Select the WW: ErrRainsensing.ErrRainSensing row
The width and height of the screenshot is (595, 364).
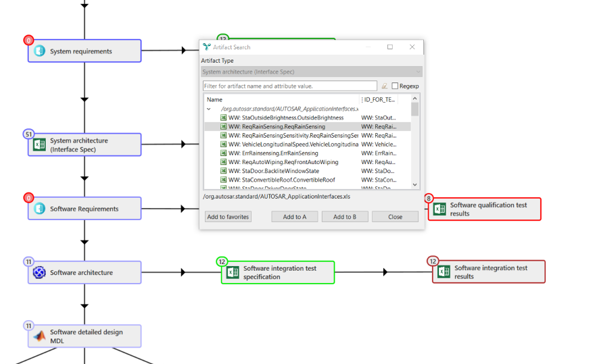coord(270,153)
